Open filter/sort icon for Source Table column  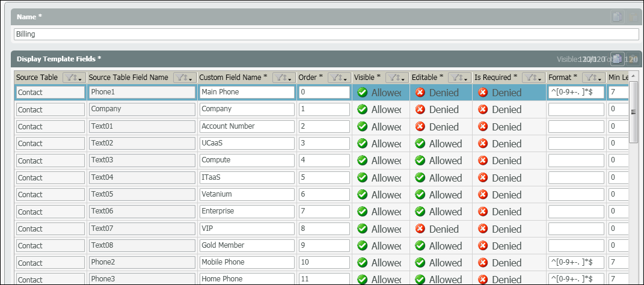point(73,78)
